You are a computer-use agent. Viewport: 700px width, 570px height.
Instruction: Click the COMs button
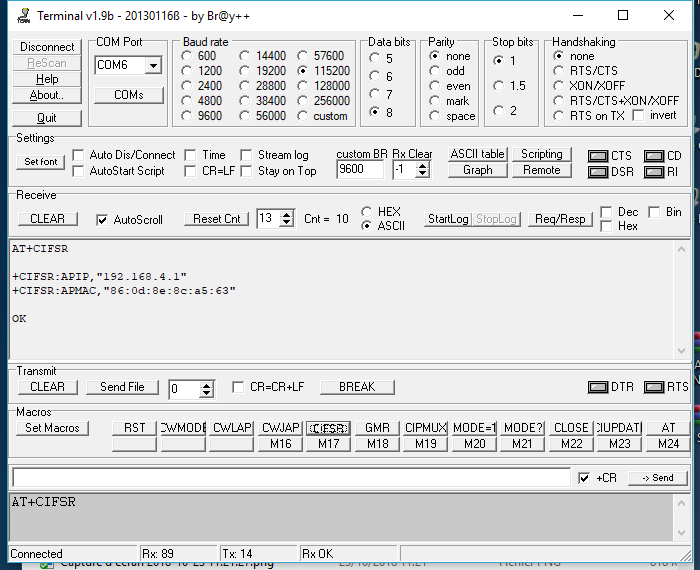coord(129,95)
